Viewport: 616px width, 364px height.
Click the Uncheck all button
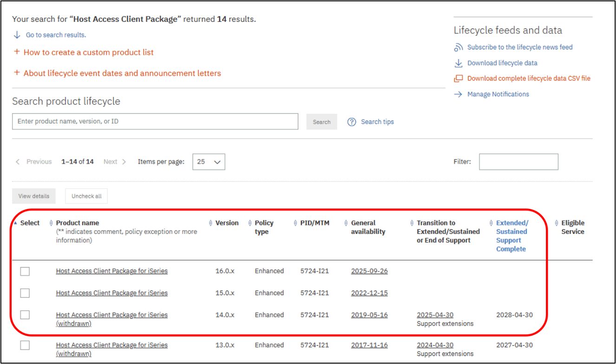[86, 196]
